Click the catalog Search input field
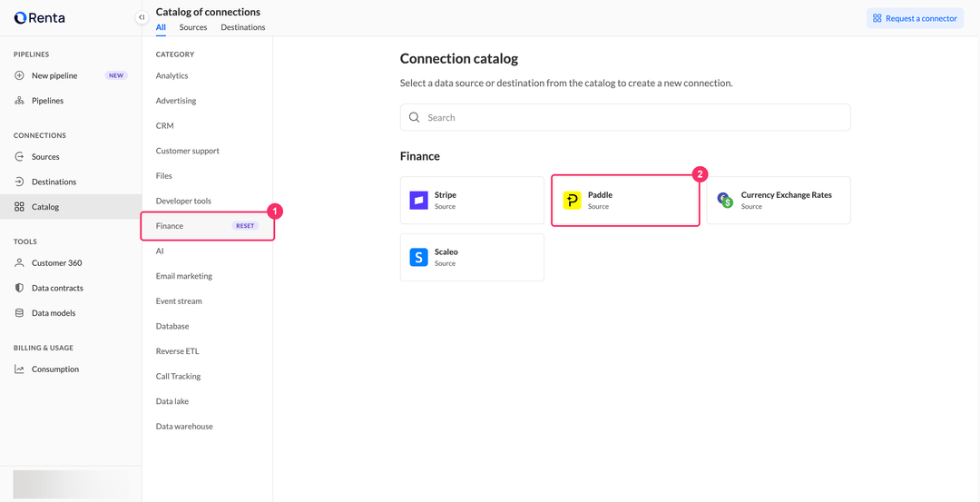The width and height of the screenshot is (980, 502). 625,117
